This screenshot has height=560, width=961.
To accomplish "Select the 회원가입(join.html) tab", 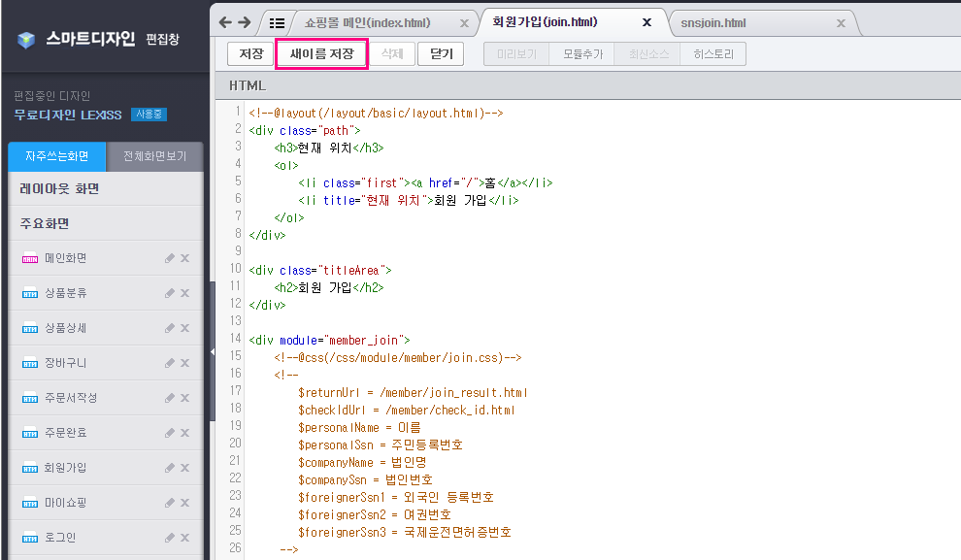I will (545, 22).
